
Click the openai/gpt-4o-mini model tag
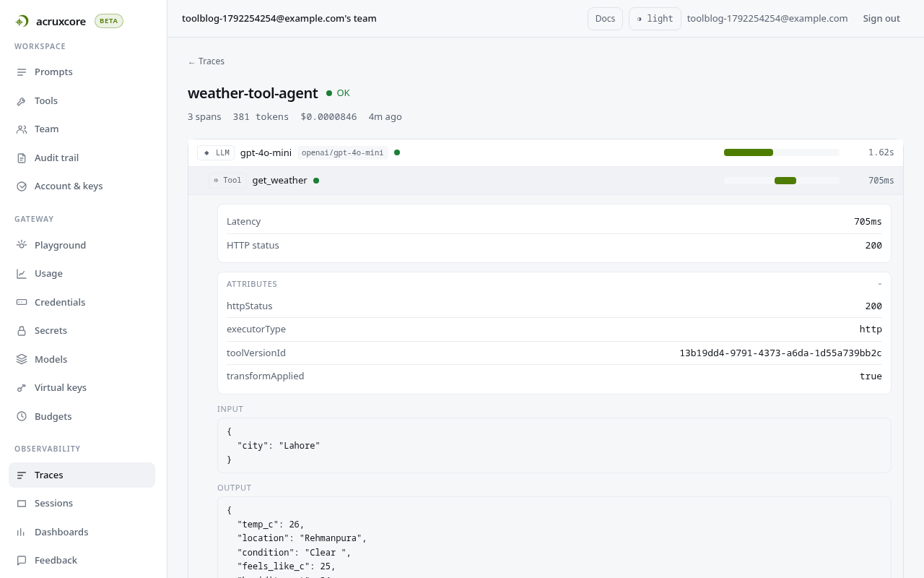point(343,152)
